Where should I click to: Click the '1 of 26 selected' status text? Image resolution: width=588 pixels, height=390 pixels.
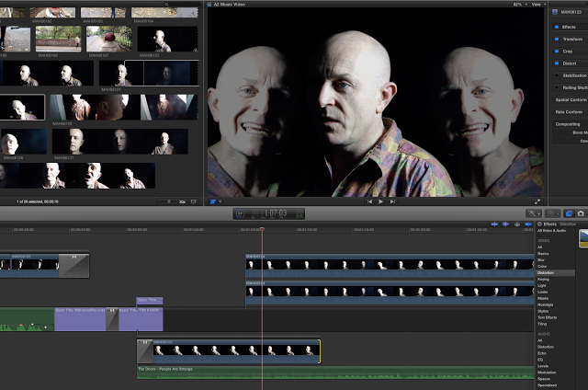[37, 201]
